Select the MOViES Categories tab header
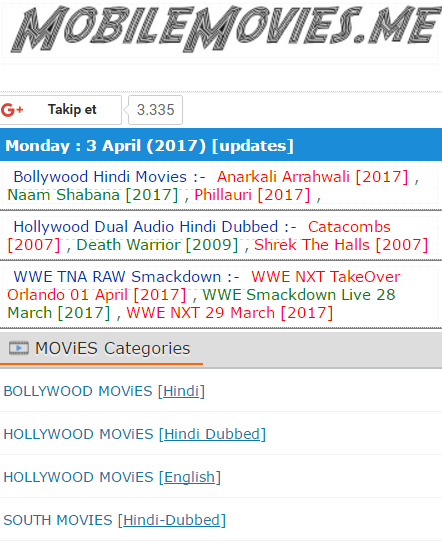The height and width of the screenshot is (545, 442). (x=101, y=349)
